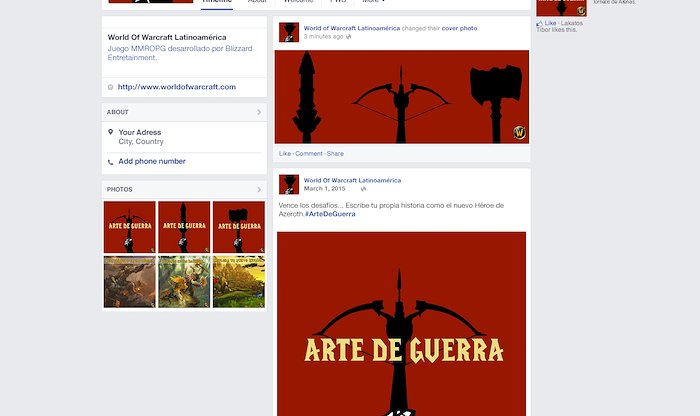This screenshot has width=700, height=416.
Task: Click the privacy globe icon next to March 1, 2015
Action: coord(363,189)
